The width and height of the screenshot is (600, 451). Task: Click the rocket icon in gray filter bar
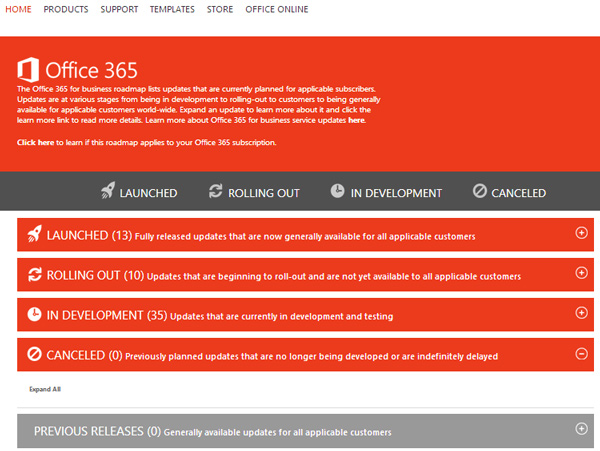tap(108, 190)
